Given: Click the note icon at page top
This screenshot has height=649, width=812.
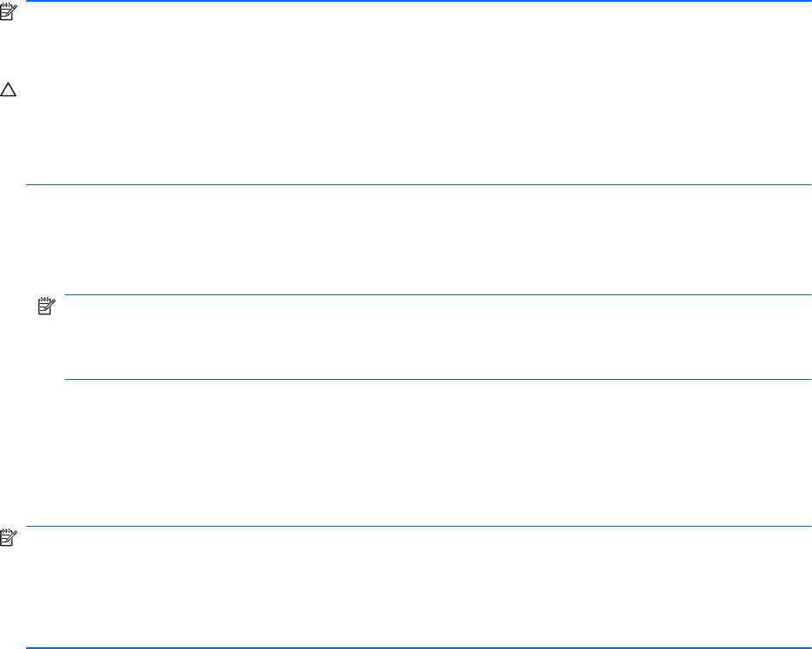Looking at the screenshot, I should click(x=9, y=12).
